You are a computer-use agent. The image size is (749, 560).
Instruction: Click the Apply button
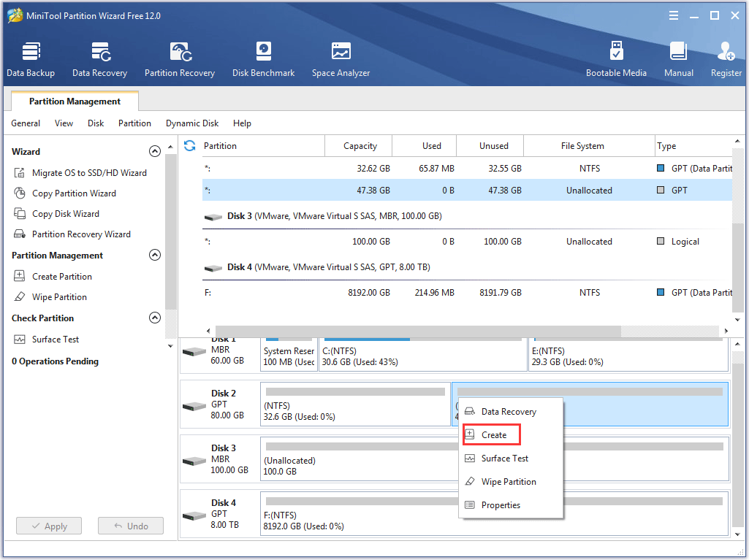pos(48,526)
